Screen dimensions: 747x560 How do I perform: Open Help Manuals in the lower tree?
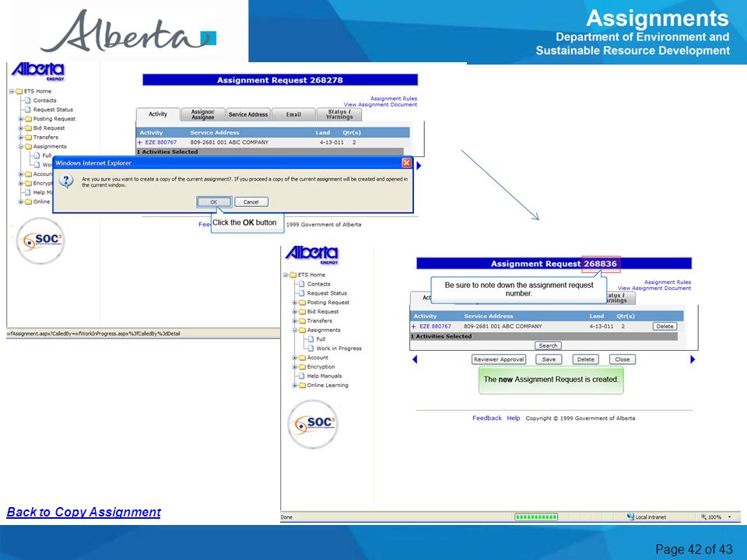[x=324, y=376]
